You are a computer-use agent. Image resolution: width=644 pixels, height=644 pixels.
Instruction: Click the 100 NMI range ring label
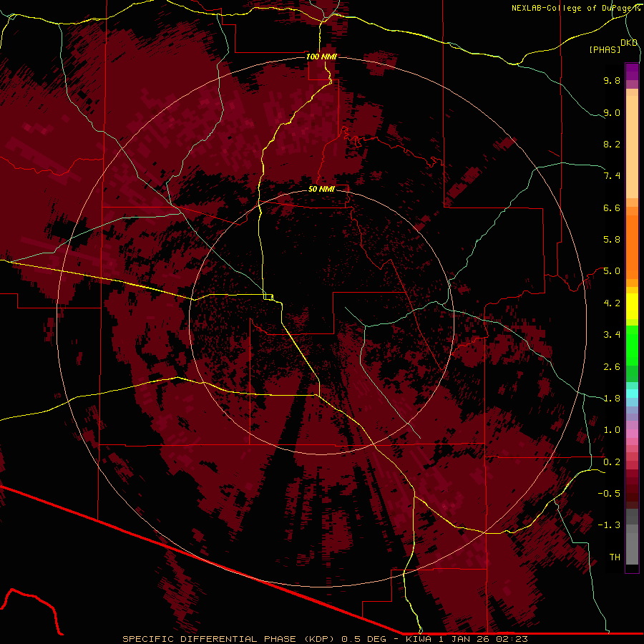pos(321,57)
